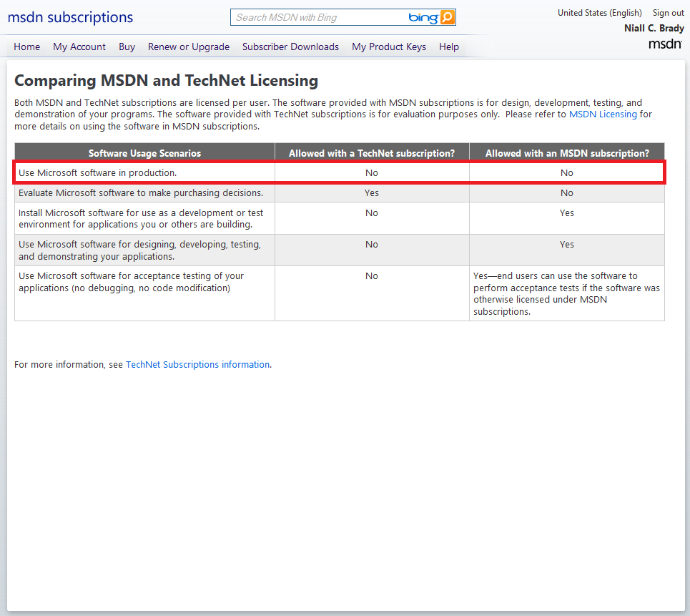Click the orange Bing search magnifier icon
The image size is (690, 616).
[447, 17]
